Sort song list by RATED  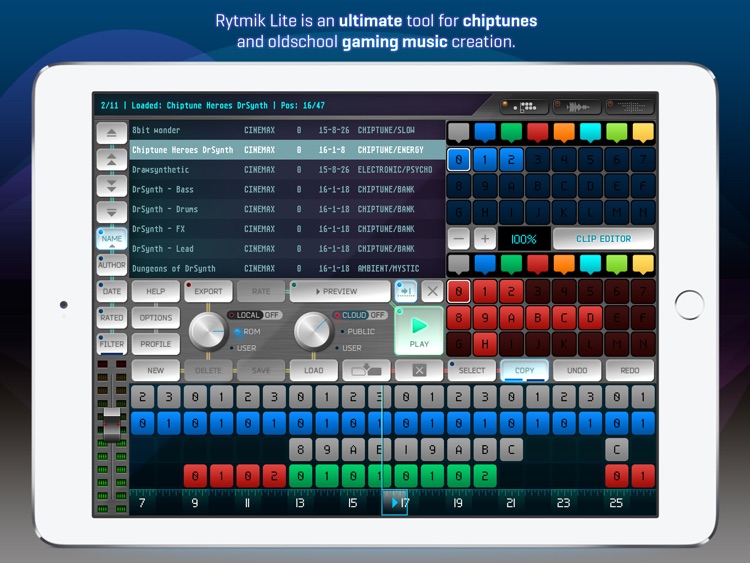[x=111, y=317]
